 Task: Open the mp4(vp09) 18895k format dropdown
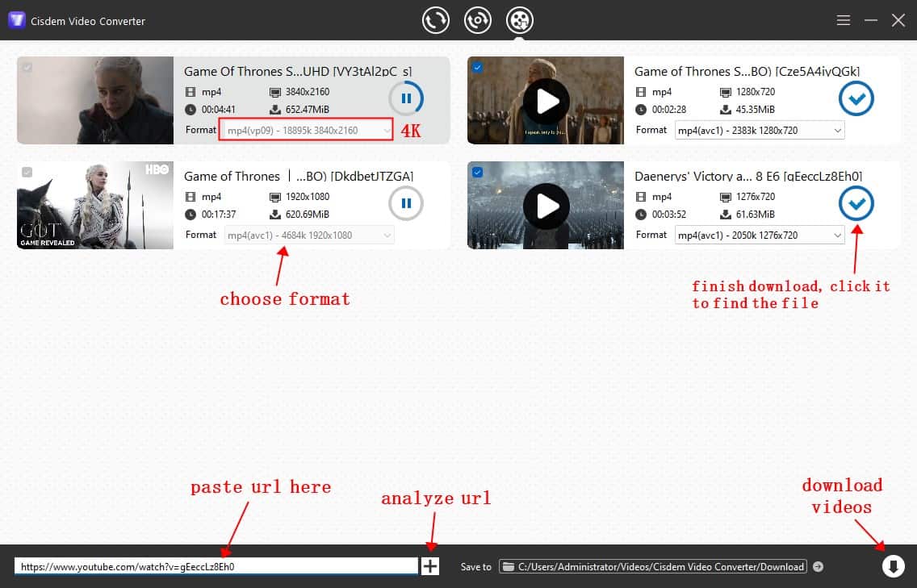308,131
